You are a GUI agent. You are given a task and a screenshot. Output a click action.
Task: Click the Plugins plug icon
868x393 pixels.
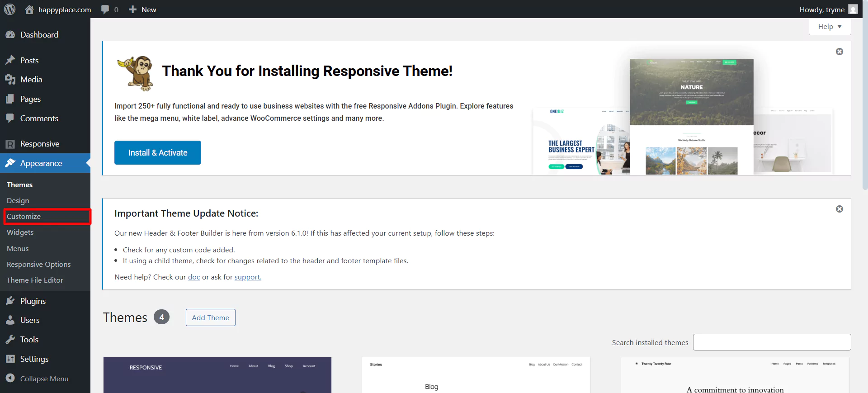[x=10, y=301]
